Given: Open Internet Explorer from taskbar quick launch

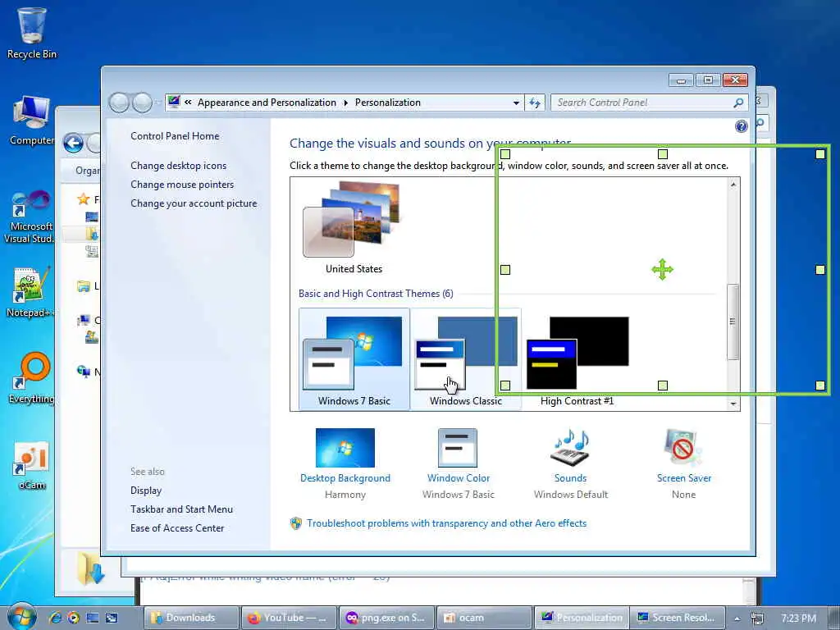Looking at the screenshot, I should coord(55,618).
